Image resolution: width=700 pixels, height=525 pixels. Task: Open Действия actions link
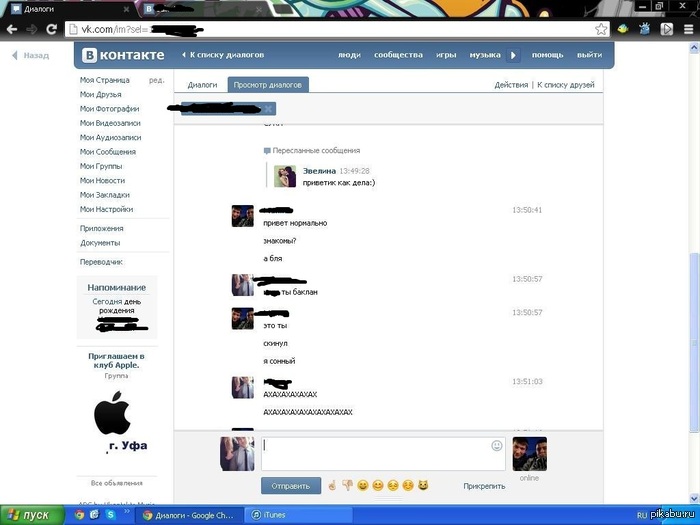(511, 85)
